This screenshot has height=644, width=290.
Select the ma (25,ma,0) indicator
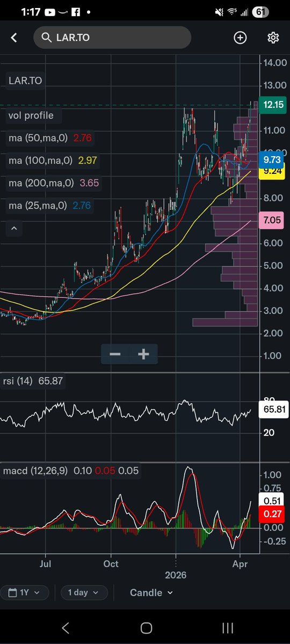tap(50, 206)
